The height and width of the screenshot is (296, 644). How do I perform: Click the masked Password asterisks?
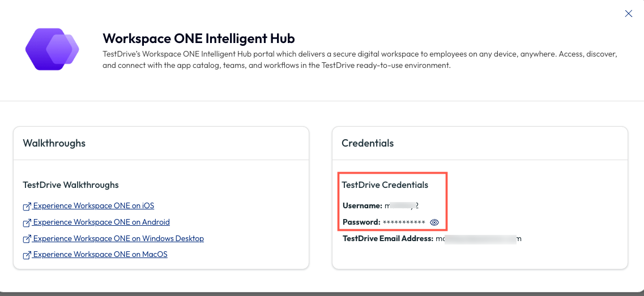(404, 223)
